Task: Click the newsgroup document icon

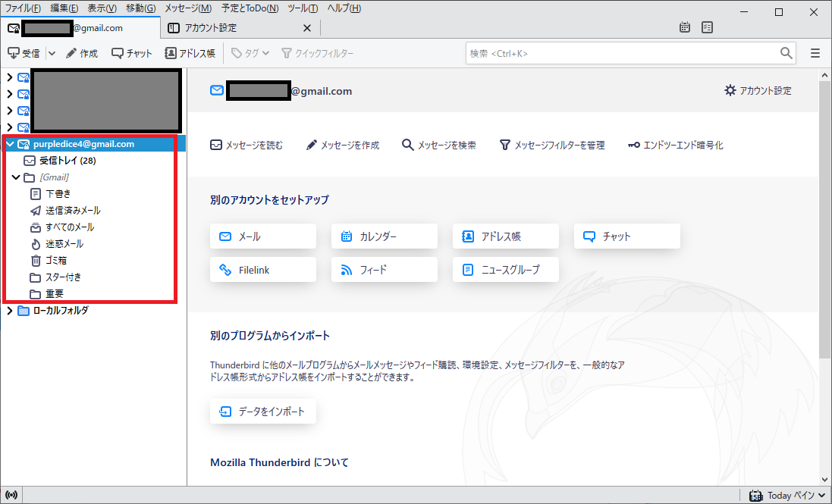Action: point(467,270)
